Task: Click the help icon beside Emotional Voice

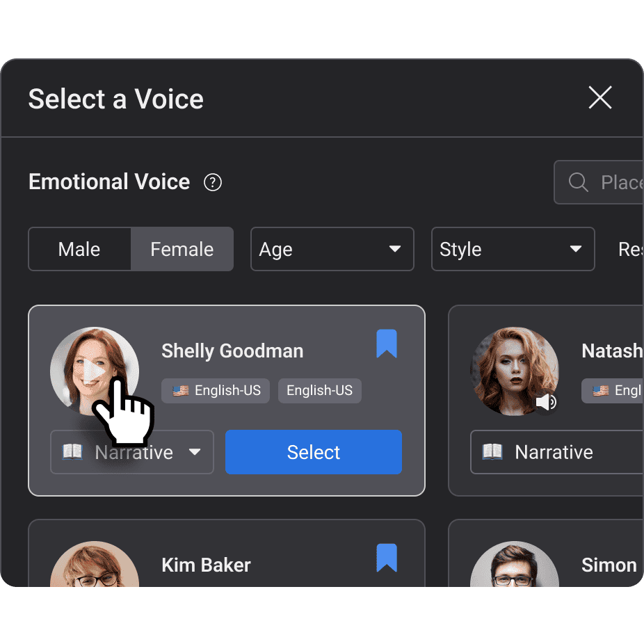Action: point(212,182)
